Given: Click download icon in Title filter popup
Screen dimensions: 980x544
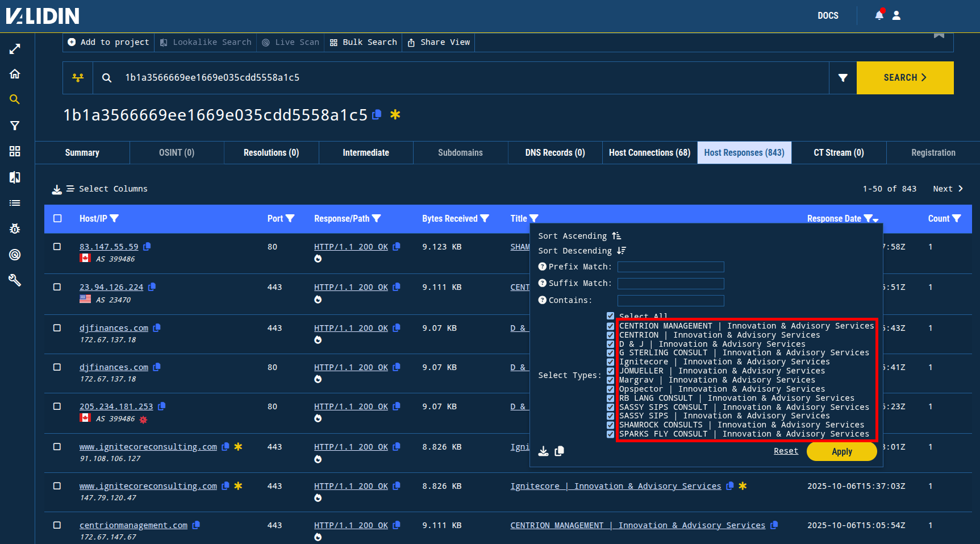Looking at the screenshot, I should 544,451.
